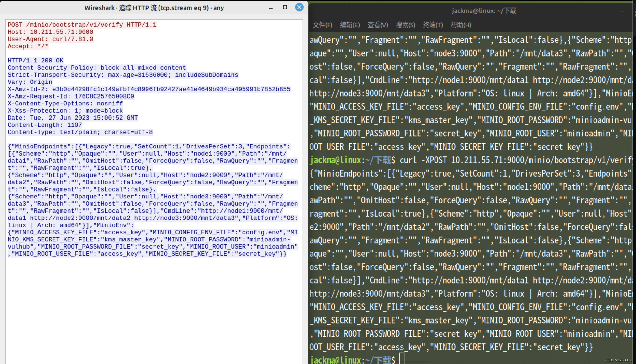Click the Date: Tue, 27 Jun 2023 header
The height and width of the screenshot is (364, 636).
coord(73,118)
